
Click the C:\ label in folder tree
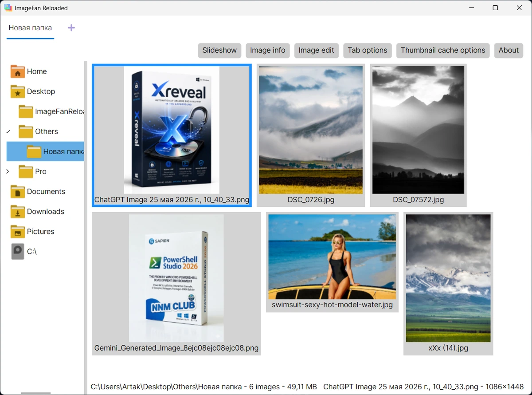click(x=32, y=251)
